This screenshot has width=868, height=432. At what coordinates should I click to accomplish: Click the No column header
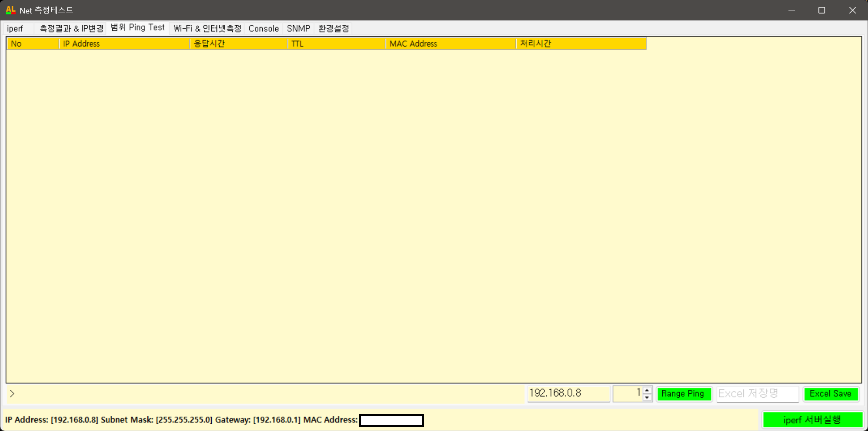click(x=33, y=44)
